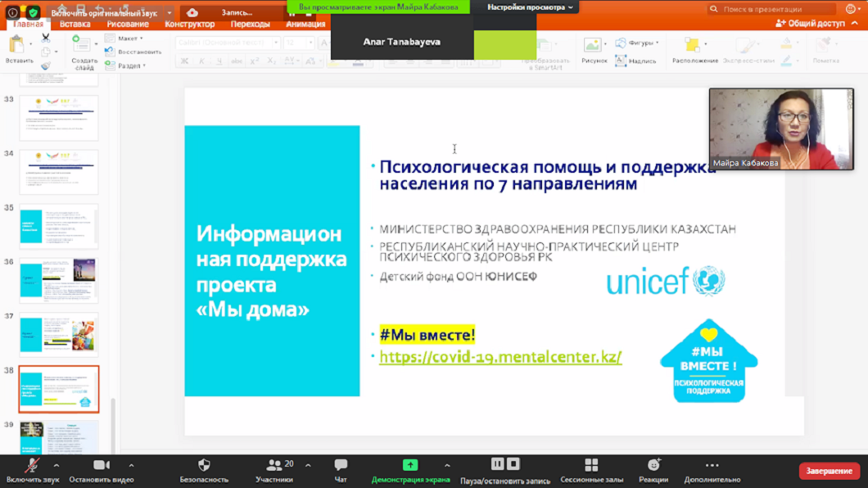Pause the meeting recording
868x488 pixels.
(497, 464)
